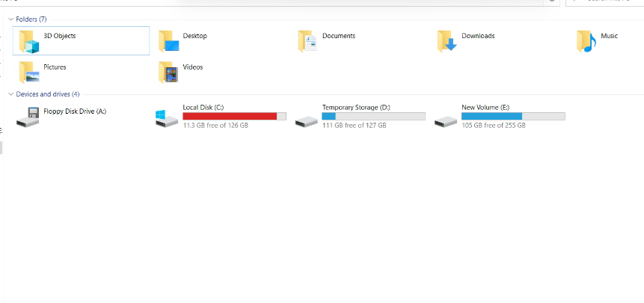The width and height of the screenshot is (644, 303).
Task: Open the Downloads folder icon
Action: click(447, 41)
